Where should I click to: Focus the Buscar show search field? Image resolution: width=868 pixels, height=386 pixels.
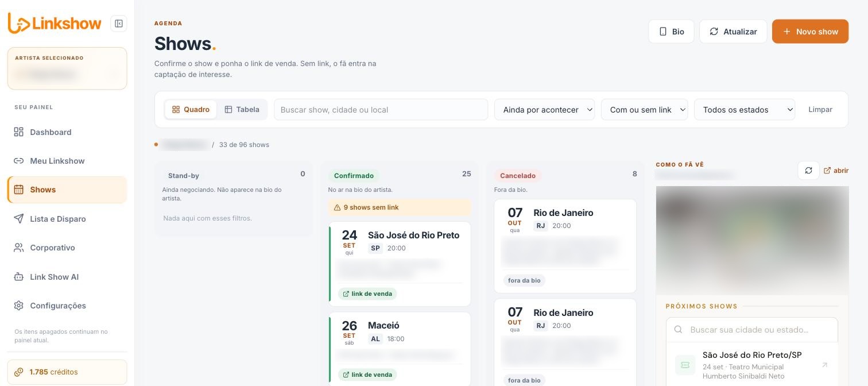tap(381, 110)
